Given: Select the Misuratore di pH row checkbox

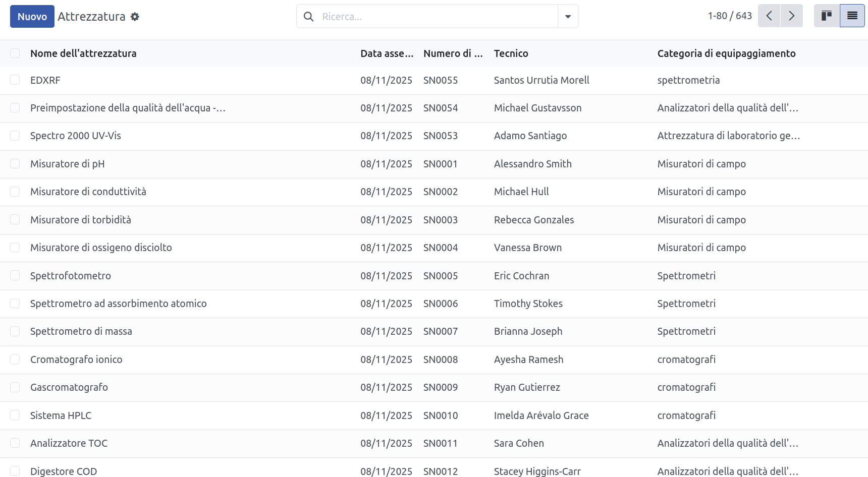Looking at the screenshot, I should pyautogui.click(x=15, y=164).
